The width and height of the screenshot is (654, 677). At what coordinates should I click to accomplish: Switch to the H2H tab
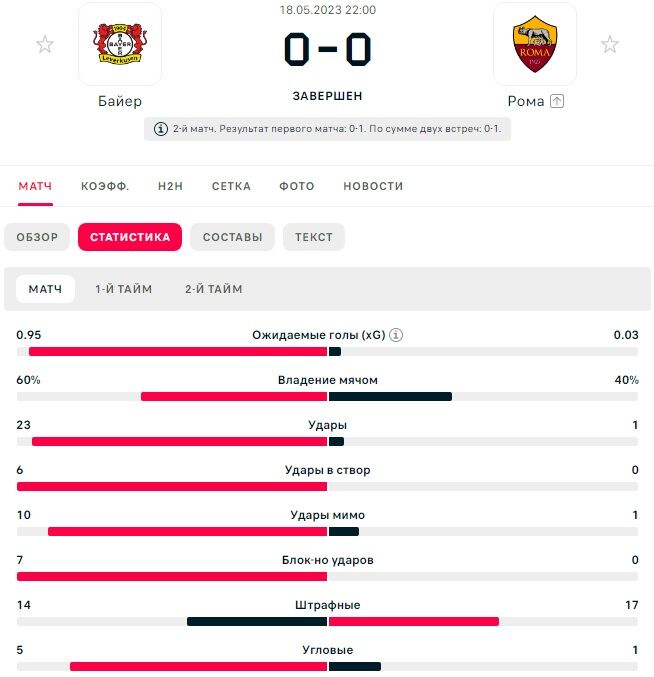click(x=170, y=186)
